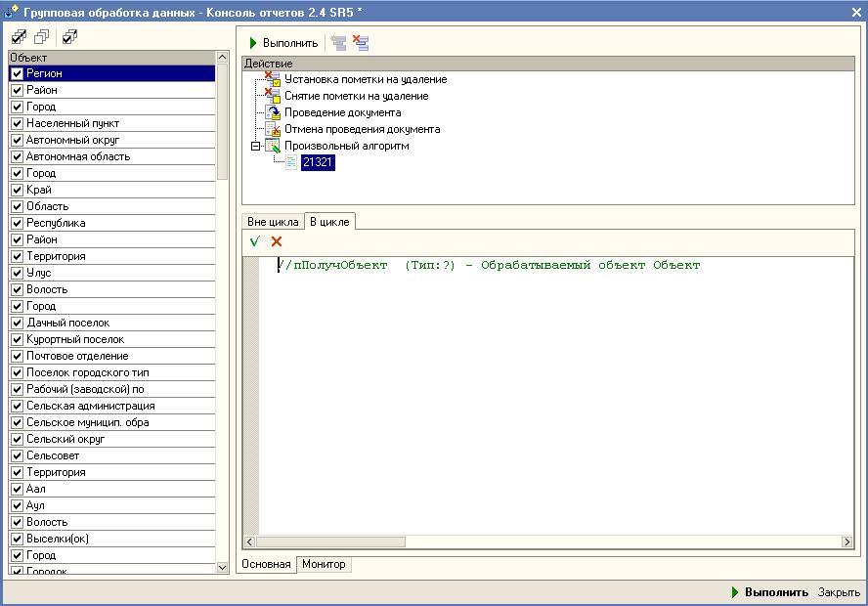The height and width of the screenshot is (606, 868).
Task: Toggle the Автономный округ checkbox
Action: click(18, 140)
